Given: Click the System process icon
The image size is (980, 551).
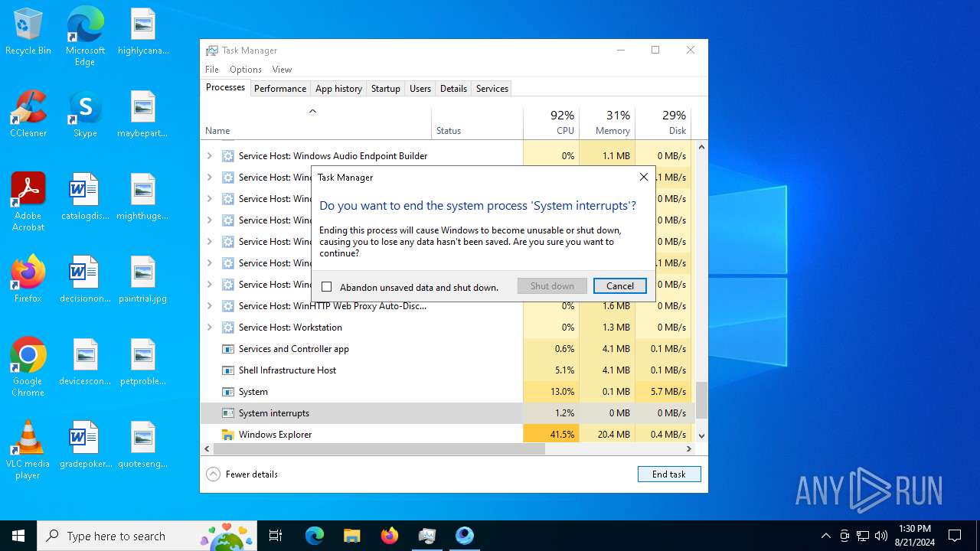Looking at the screenshot, I should pyautogui.click(x=227, y=392).
